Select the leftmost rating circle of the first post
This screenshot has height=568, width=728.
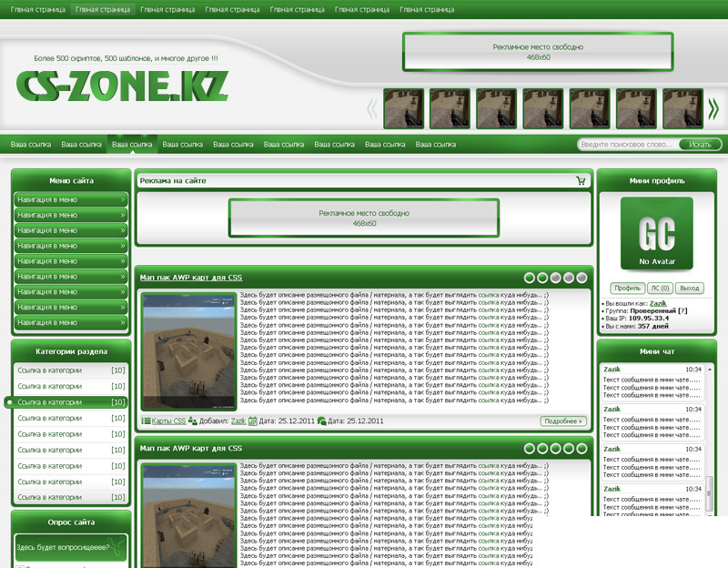click(x=529, y=278)
